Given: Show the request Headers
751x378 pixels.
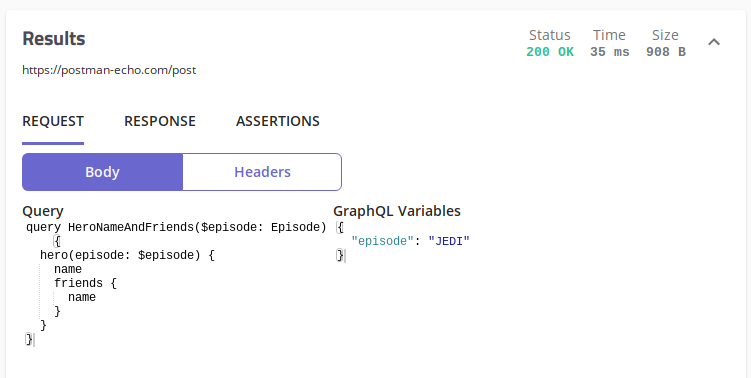Looking at the screenshot, I should coord(262,172).
